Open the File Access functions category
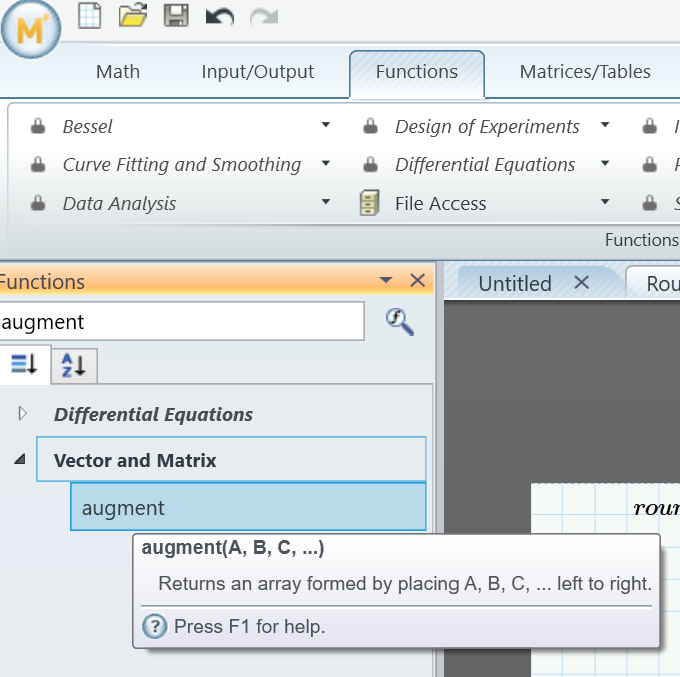This screenshot has height=677, width=680. 440,204
